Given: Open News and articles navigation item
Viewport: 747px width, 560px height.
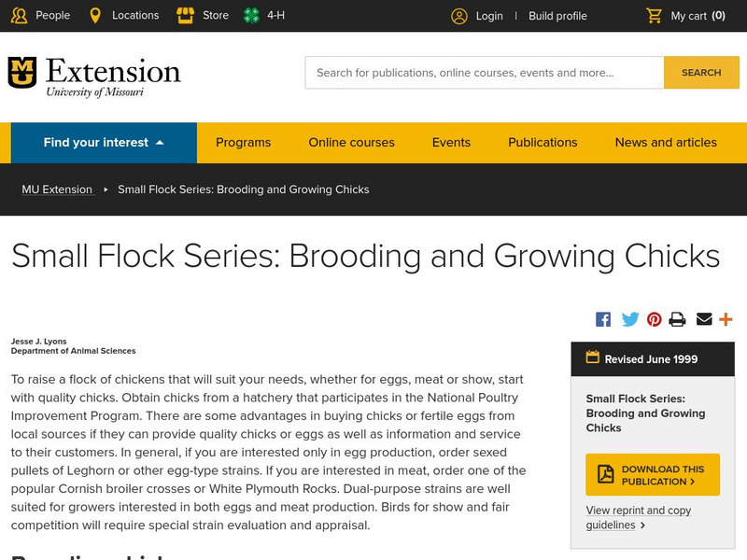Looking at the screenshot, I should coord(666,143).
